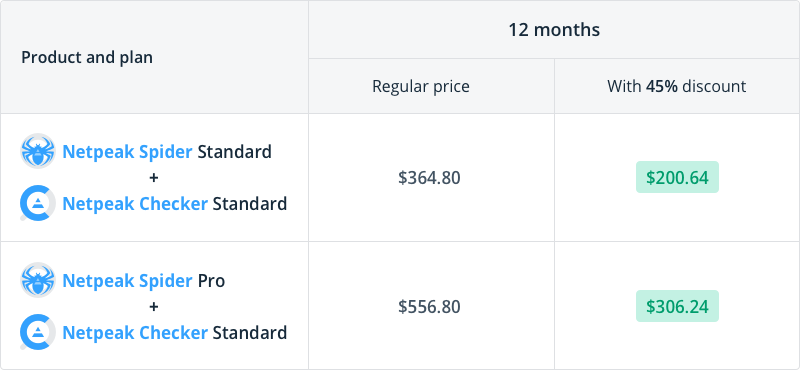This screenshot has height=370, width=800.
Task: Open Netpeak Checker link in Pro bundle row
Action: pos(135,333)
